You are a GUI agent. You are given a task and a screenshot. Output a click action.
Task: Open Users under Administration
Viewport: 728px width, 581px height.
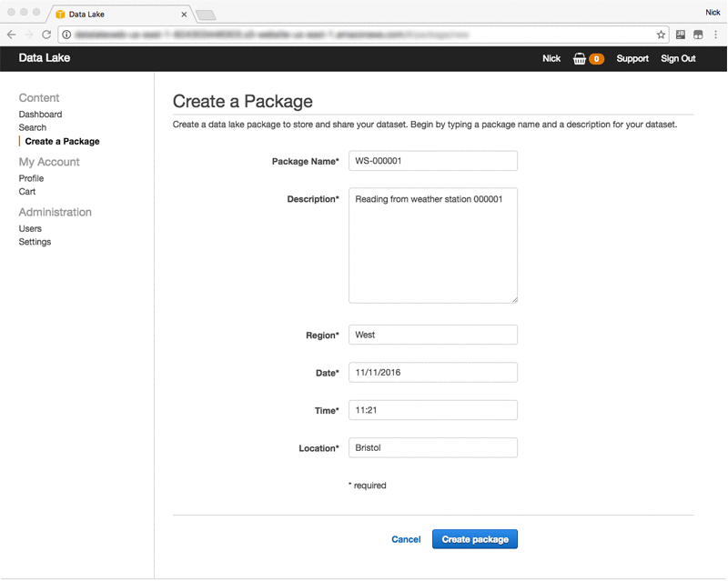pyautogui.click(x=30, y=228)
